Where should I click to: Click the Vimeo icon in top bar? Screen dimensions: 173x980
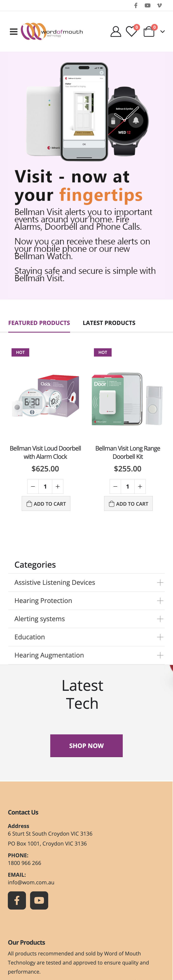159,5
